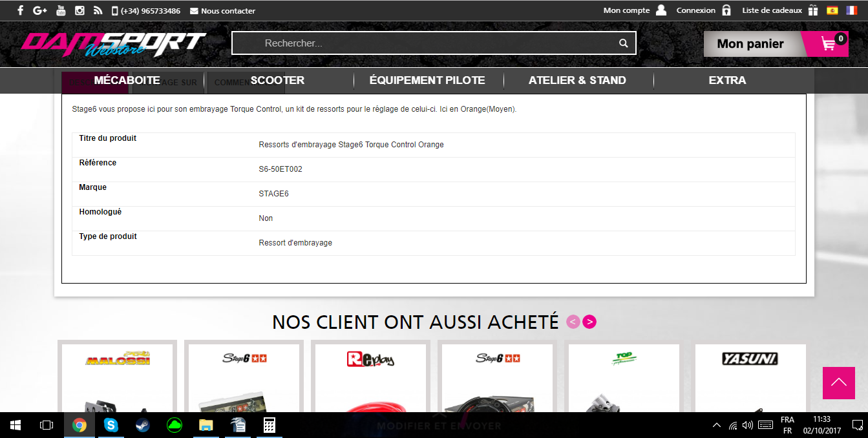Open File Explorer from the taskbar
Viewport: 868px width, 438px height.
(206, 425)
